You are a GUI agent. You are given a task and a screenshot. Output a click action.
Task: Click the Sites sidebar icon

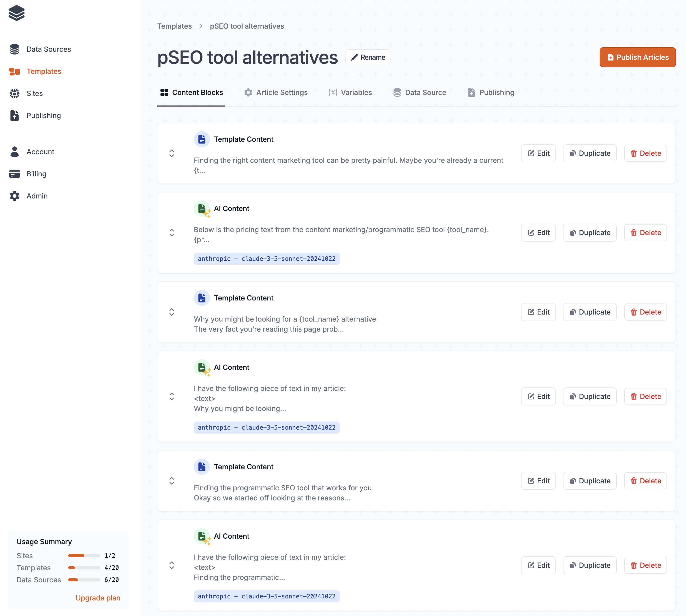click(x=17, y=93)
